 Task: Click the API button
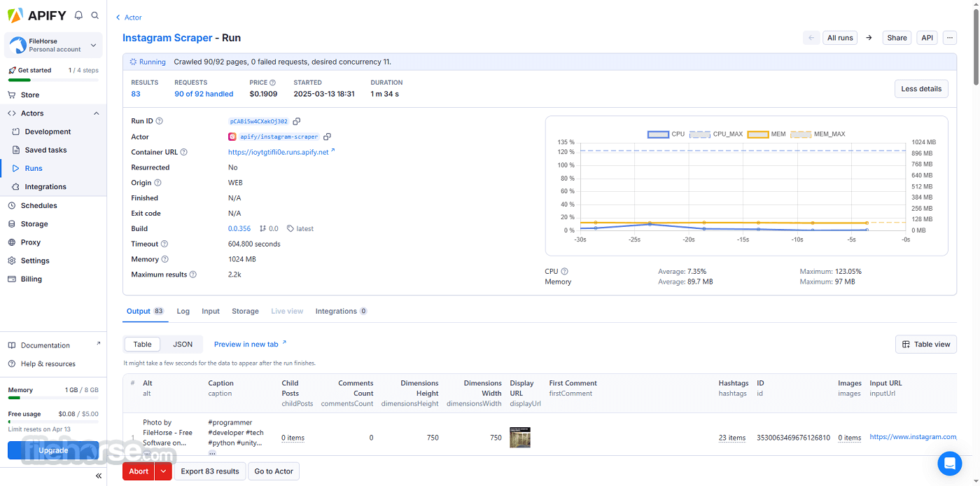coord(927,38)
